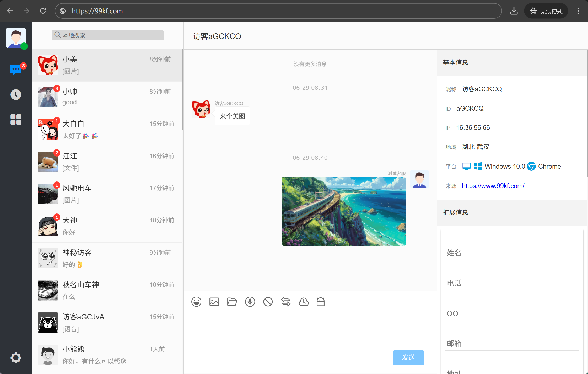Click the 本地搜索 search field
Image resolution: width=588 pixels, height=374 pixels.
[107, 35]
